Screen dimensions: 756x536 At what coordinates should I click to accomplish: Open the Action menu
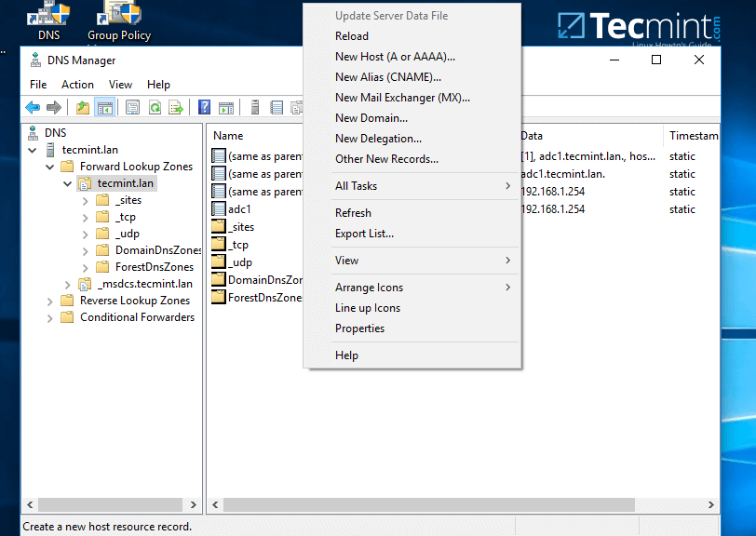click(77, 84)
